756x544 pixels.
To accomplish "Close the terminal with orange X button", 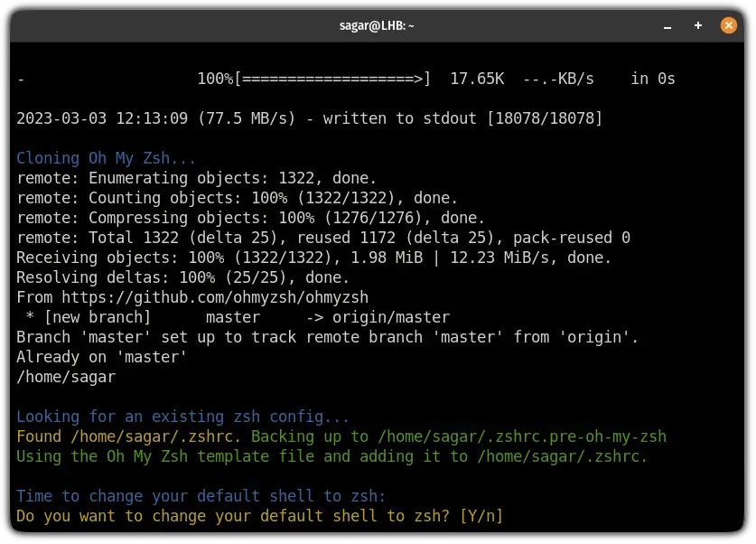I will pyautogui.click(x=729, y=25).
